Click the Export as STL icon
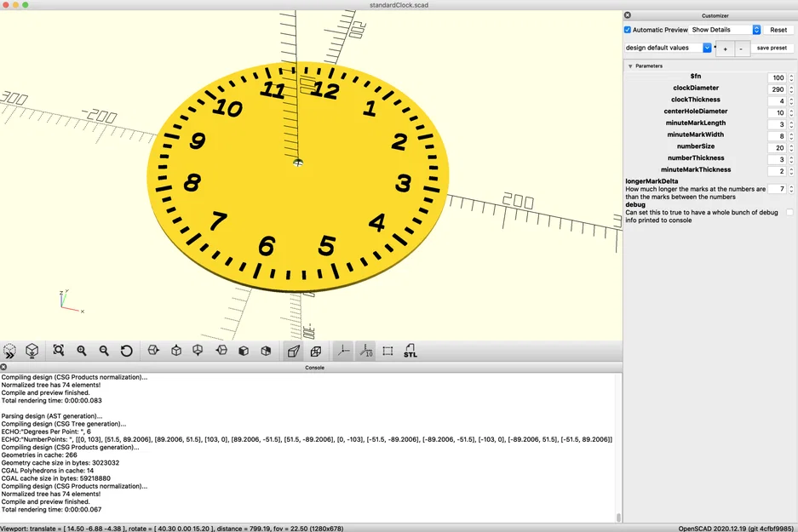The width and height of the screenshot is (798, 532). pyautogui.click(x=410, y=351)
